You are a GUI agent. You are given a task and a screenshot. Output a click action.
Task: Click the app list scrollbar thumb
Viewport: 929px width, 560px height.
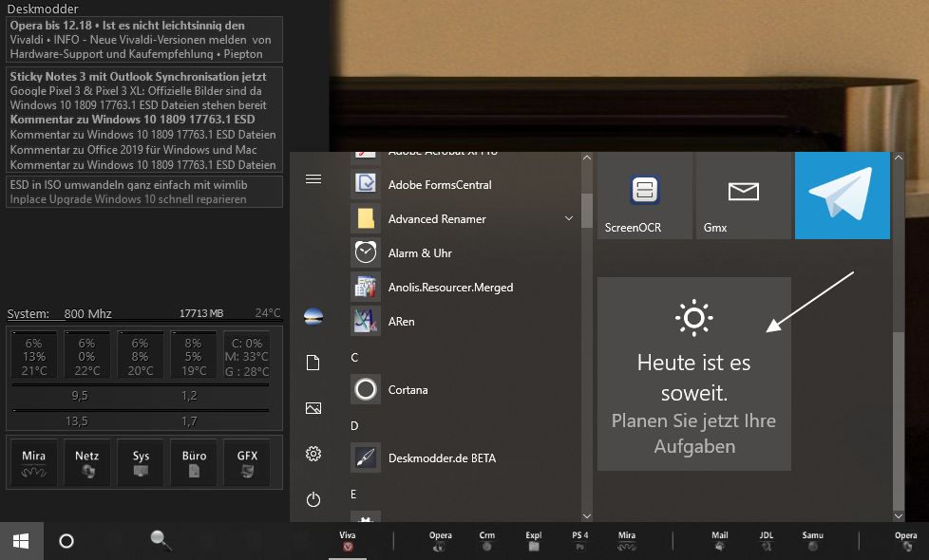(x=586, y=211)
